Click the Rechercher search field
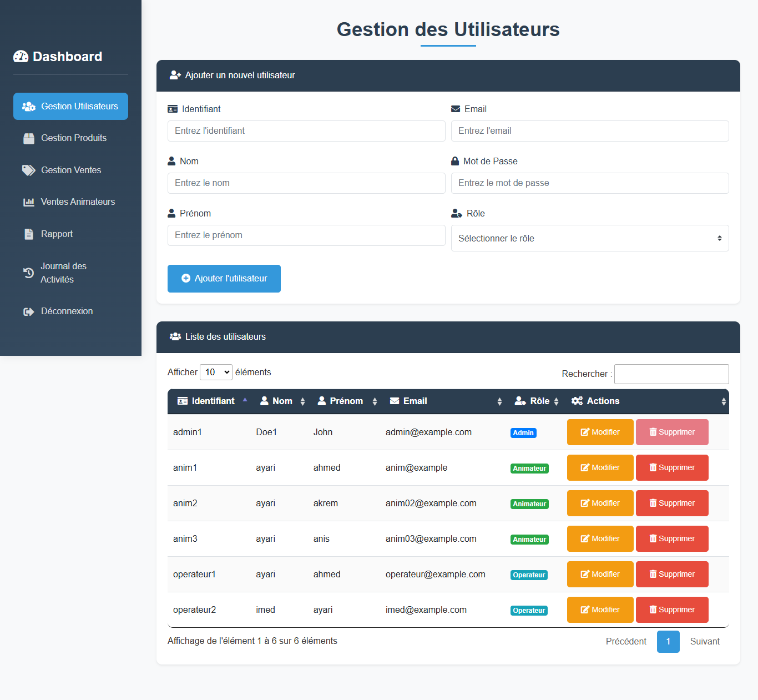Screen dimensions: 758x700 click(671, 374)
